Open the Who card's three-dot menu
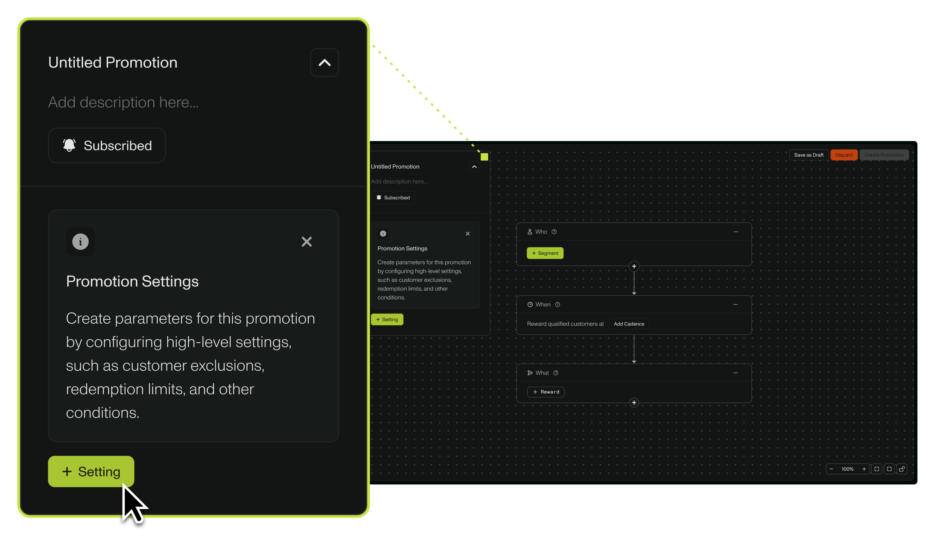This screenshot has height=560, width=928. click(x=735, y=232)
